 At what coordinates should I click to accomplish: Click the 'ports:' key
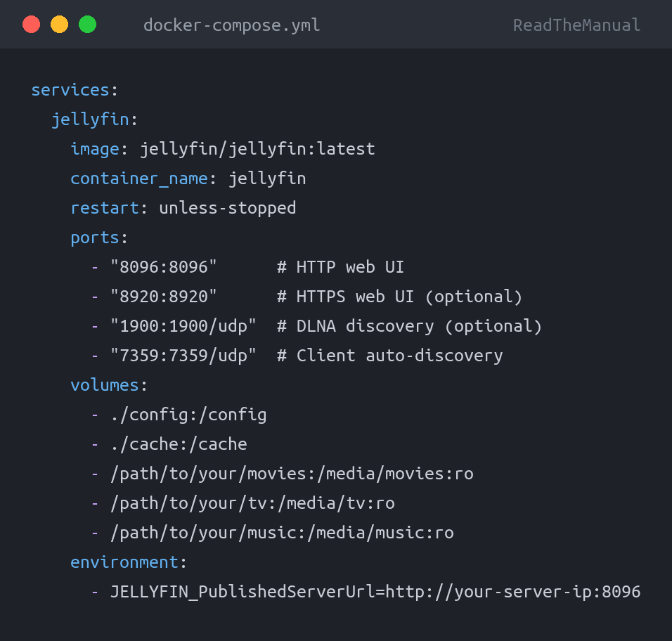click(99, 238)
